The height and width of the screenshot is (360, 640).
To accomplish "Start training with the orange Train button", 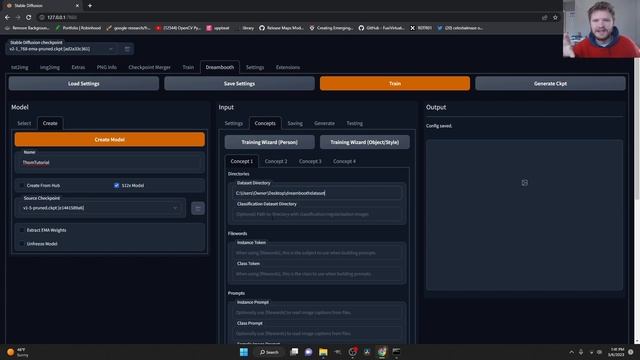I will point(395,84).
